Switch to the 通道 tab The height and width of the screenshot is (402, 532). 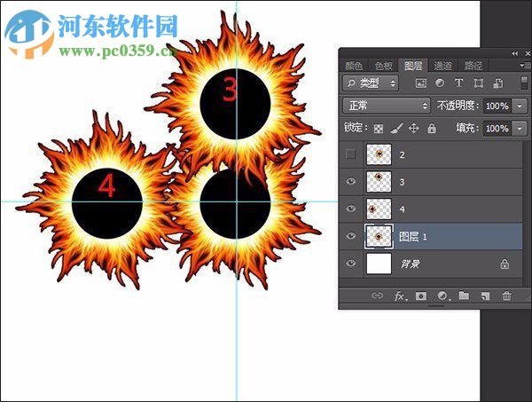coord(442,65)
